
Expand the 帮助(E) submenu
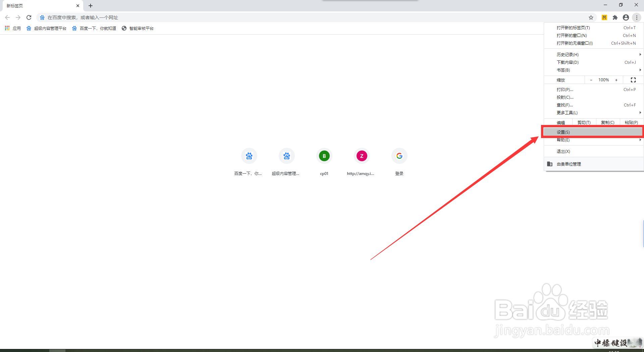pos(594,140)
